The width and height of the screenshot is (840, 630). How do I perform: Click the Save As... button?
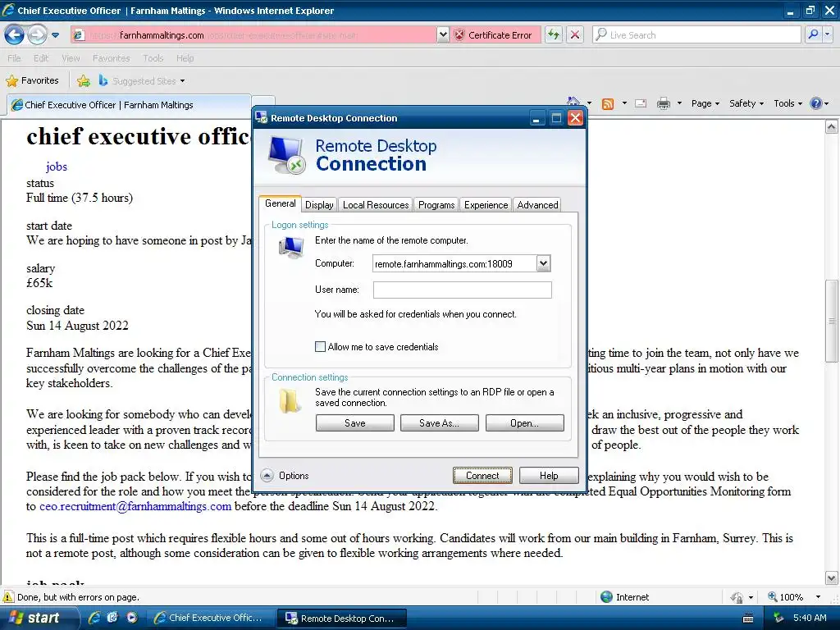440,423
